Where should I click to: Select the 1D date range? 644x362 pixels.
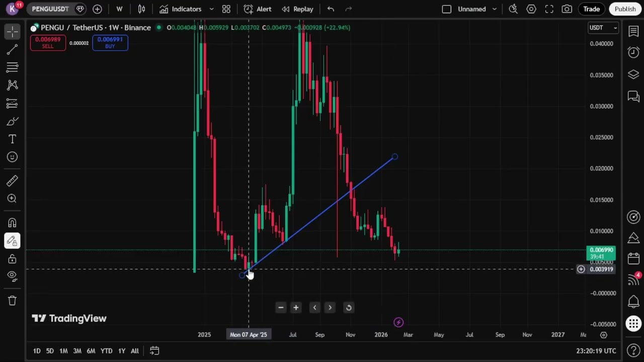tap(37, 351)
